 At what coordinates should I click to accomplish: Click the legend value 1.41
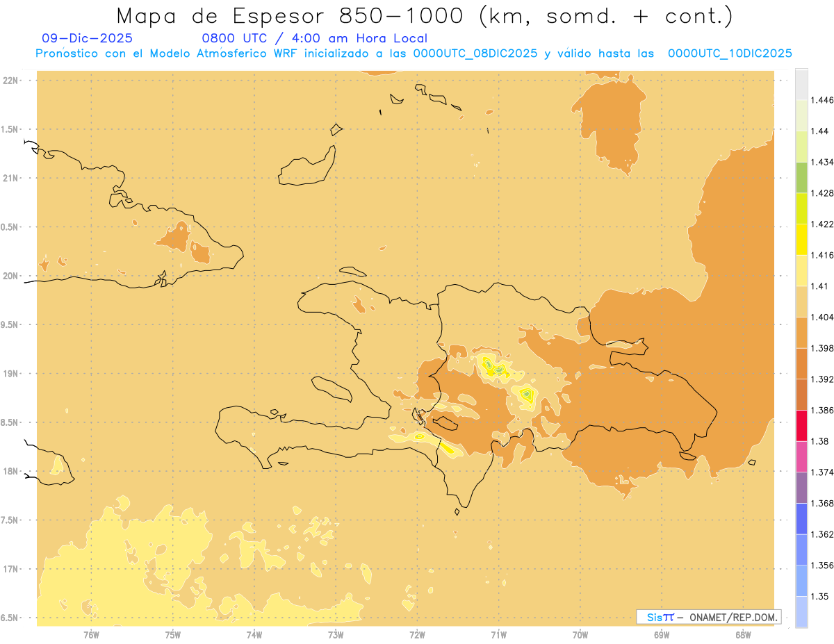(820, 286)
